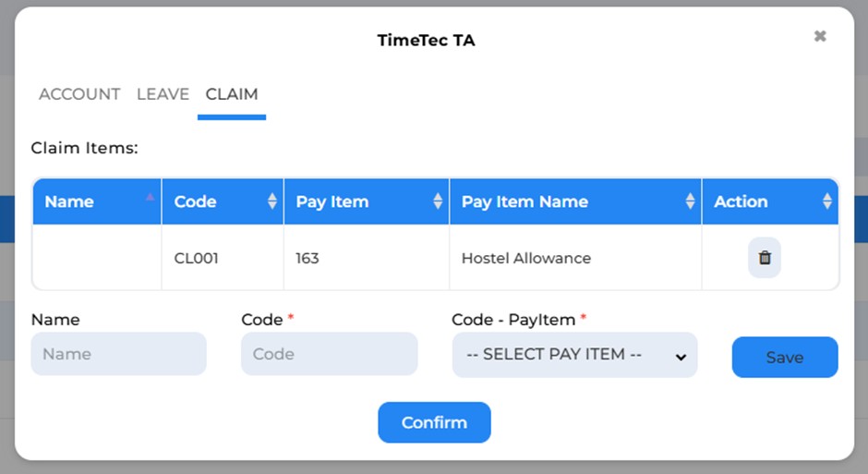
Task: Sort by Pay Item column arrows
Action: tap(438, 201)
